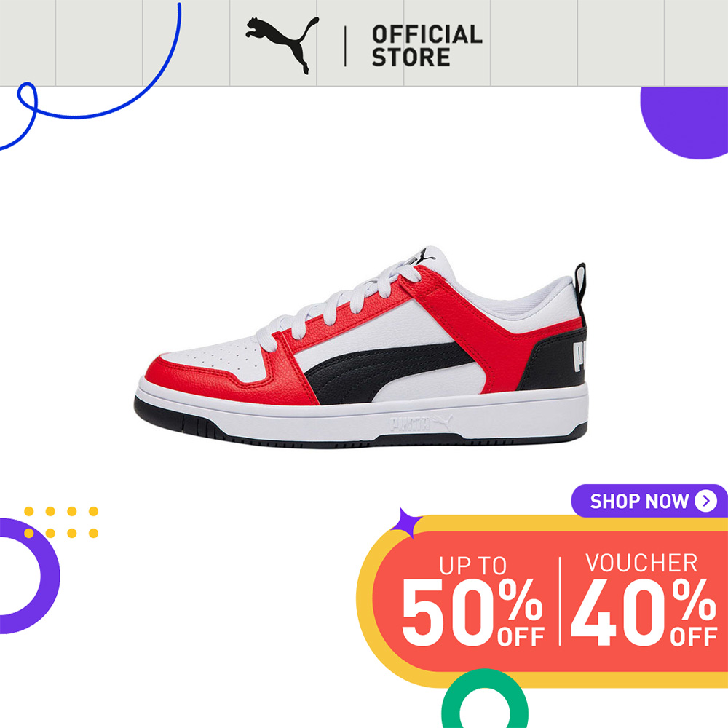Image resolution: width=728 pixels, height=728 pixels.
Task: Click the UP TO 50% OFF offer
Action: coord(472,601)
